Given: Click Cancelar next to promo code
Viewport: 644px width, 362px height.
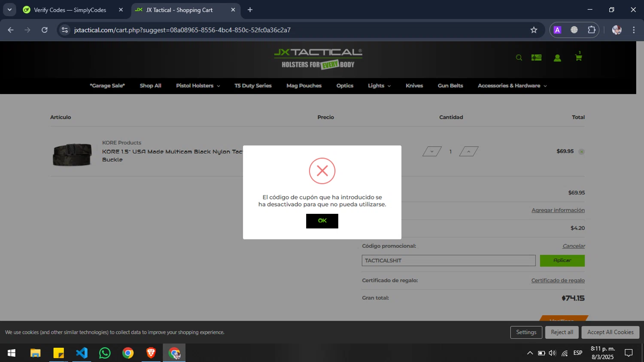Looking at the screenshot, I should 574,246.
